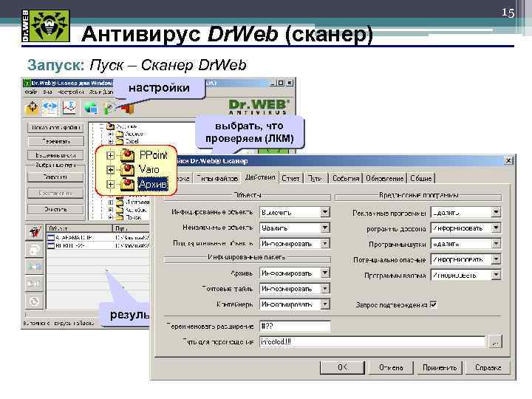Expand the Access folder tree node
Image resolution: width=532 pixels, height=399 pixels.
tap(111, 134)
